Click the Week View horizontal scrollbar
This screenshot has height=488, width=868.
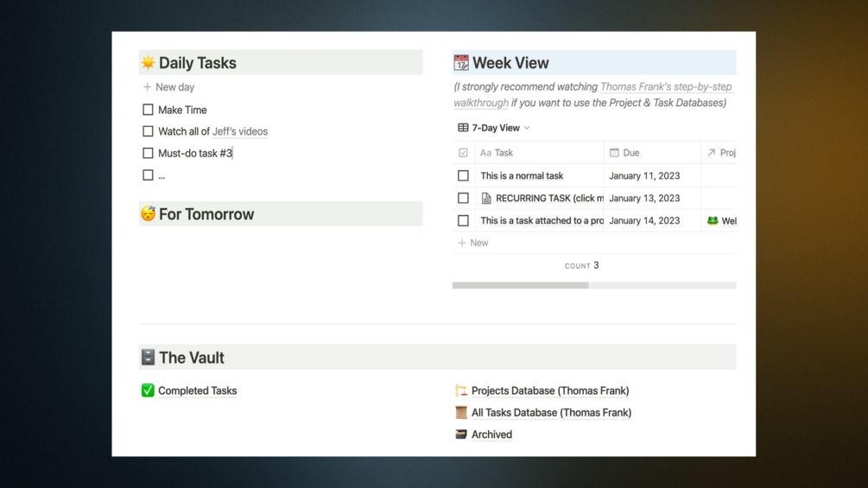tap(520, 285)
